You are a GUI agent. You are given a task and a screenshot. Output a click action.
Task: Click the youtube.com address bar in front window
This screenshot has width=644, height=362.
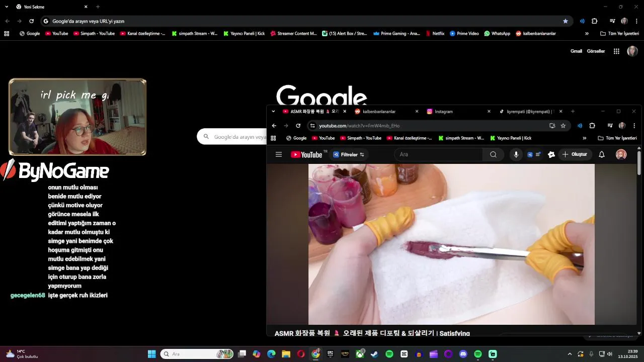pyautogui.click(x=432, y=126)
